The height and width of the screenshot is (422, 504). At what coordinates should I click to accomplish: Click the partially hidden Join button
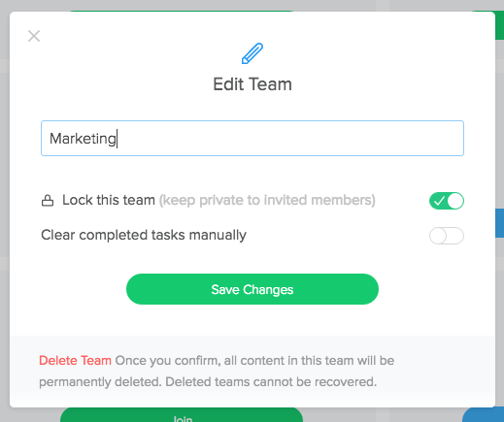point(182,415)
